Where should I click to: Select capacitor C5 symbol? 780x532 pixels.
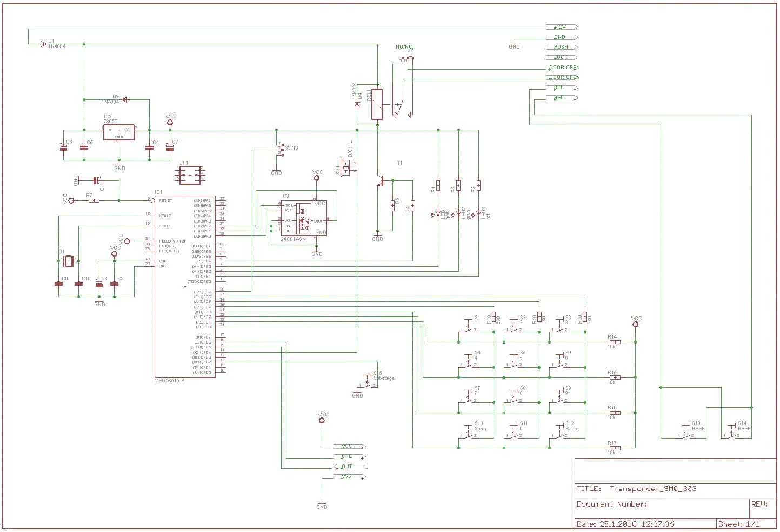(84, 146)
